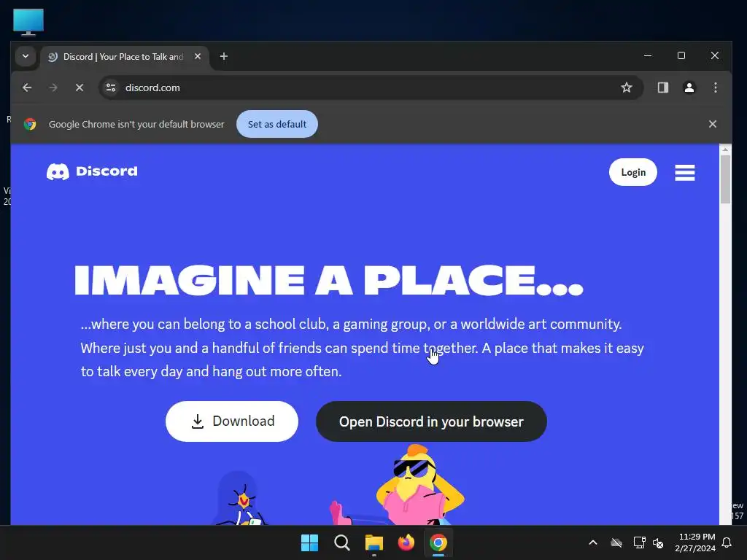747x560 pixels.
Task: View site information icon in address bar
Action: pos(111,87)
